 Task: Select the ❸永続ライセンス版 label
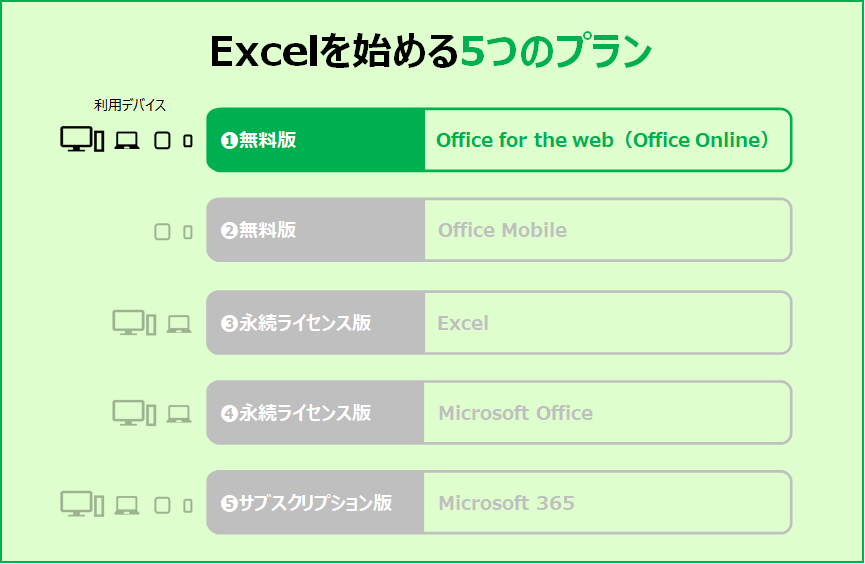tap(316, 323)
